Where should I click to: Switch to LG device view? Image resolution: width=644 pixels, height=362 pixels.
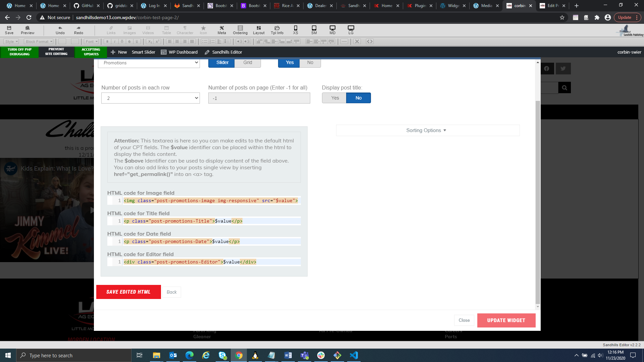(351, 30)
